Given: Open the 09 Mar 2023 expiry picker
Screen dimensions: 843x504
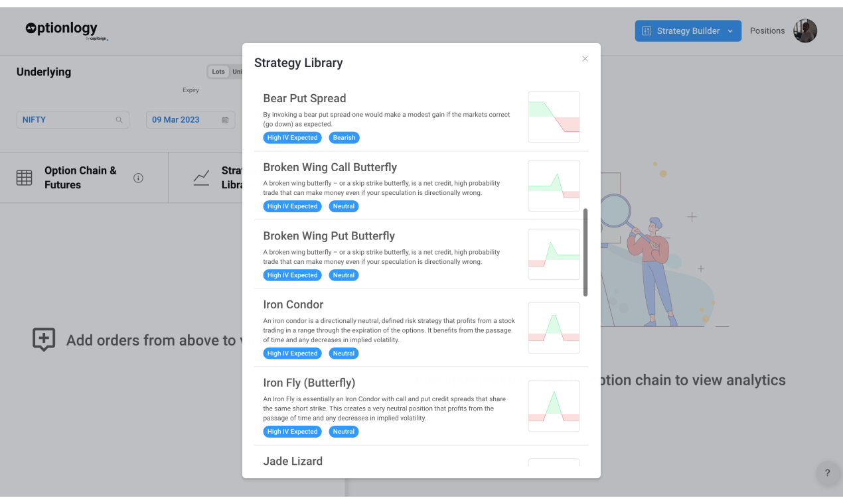Looking at the screenshot, I should tap(189, 120).
